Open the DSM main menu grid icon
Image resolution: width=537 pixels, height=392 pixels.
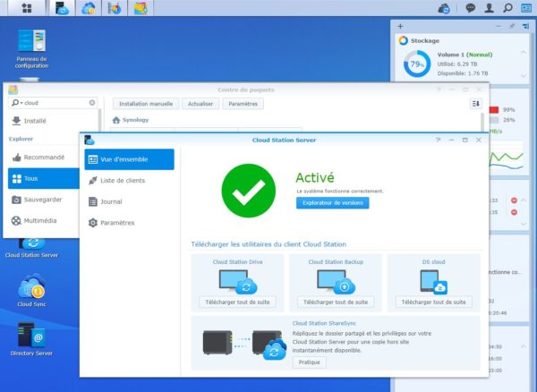[27, 8]
